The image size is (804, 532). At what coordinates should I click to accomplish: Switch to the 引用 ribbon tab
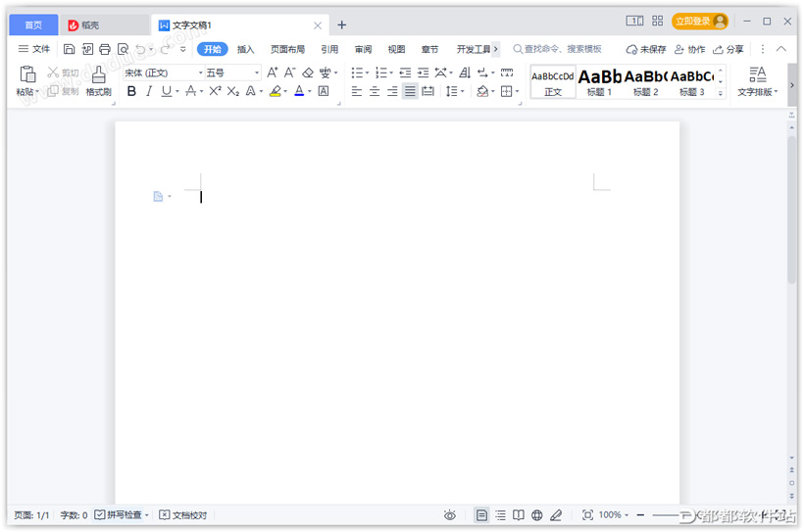coord(329,49)
